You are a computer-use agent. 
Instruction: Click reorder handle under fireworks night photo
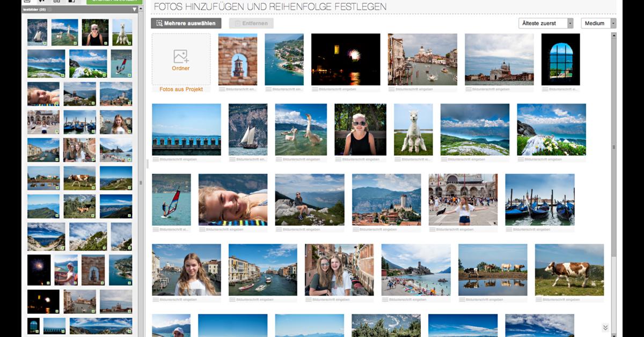tap(314, 89)
